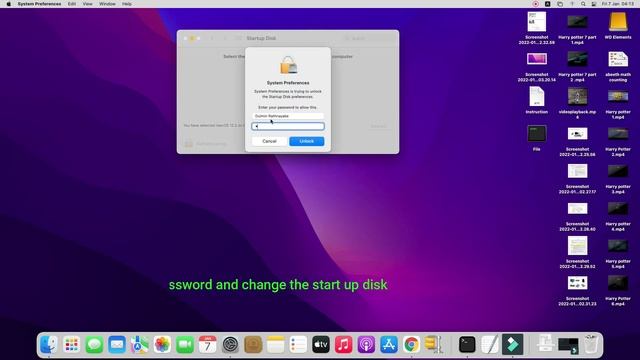The image size is (640, 360).
Task: Open FaceTime from the Dock
Action: point(185,345)
